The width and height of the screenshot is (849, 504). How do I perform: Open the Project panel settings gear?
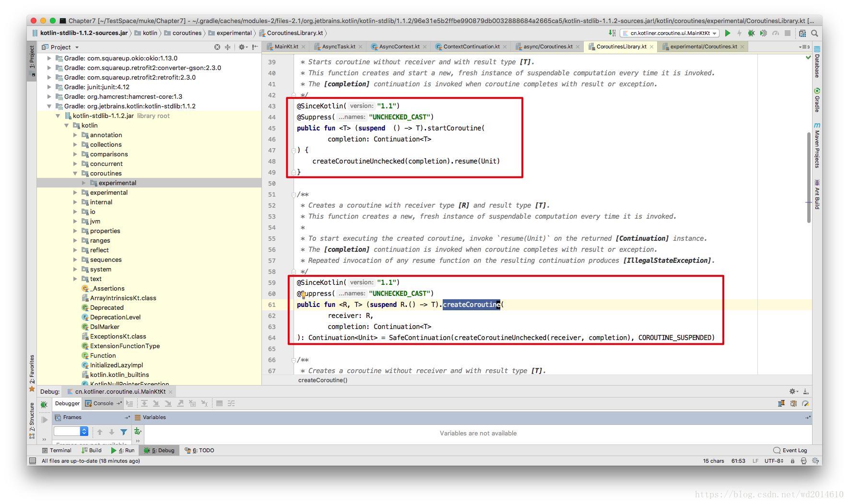pyautogui.click(x=243, y=47)
